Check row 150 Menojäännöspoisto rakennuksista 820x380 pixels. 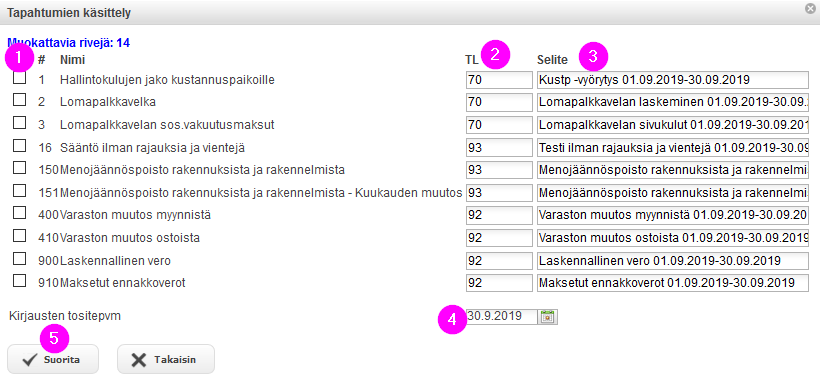pyautogui.click(x=19, y=168)
